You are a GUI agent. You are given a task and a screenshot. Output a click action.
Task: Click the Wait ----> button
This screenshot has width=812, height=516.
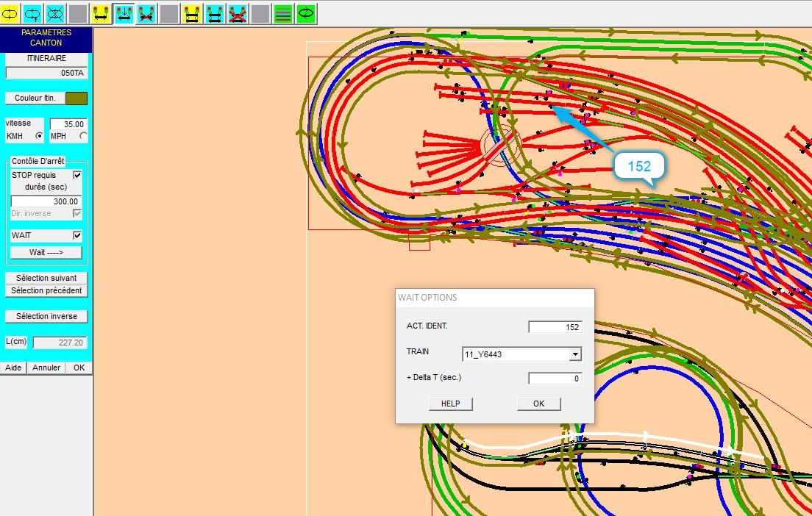point(46,252)
